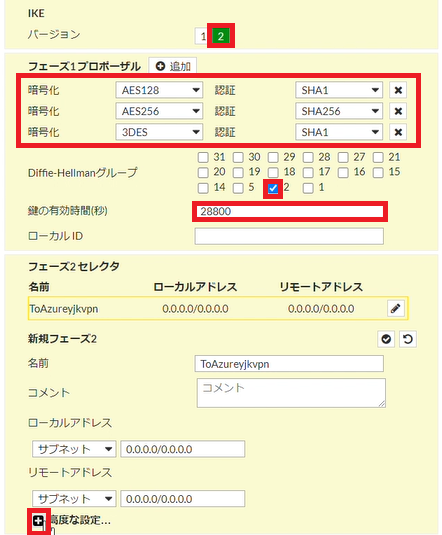The width and height of the screenshot is (442, 535).
Task: Focus the Local ID input field
Action: 289,236
